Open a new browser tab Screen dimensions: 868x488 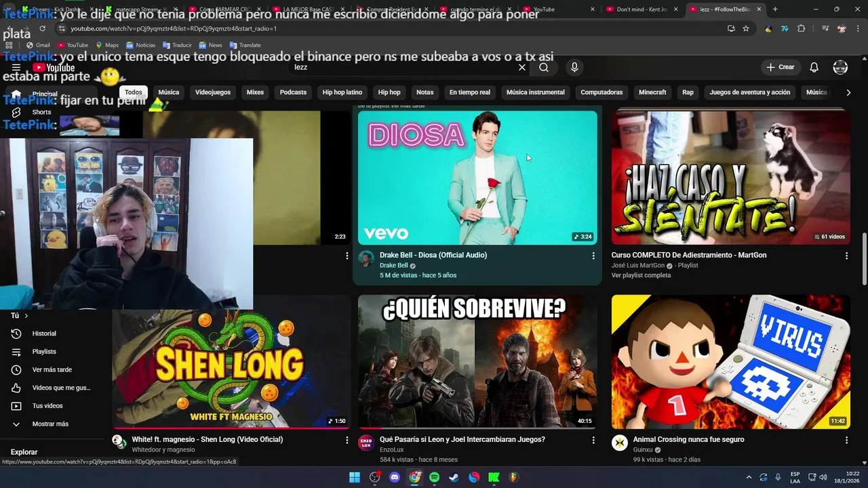click(775, 9)
